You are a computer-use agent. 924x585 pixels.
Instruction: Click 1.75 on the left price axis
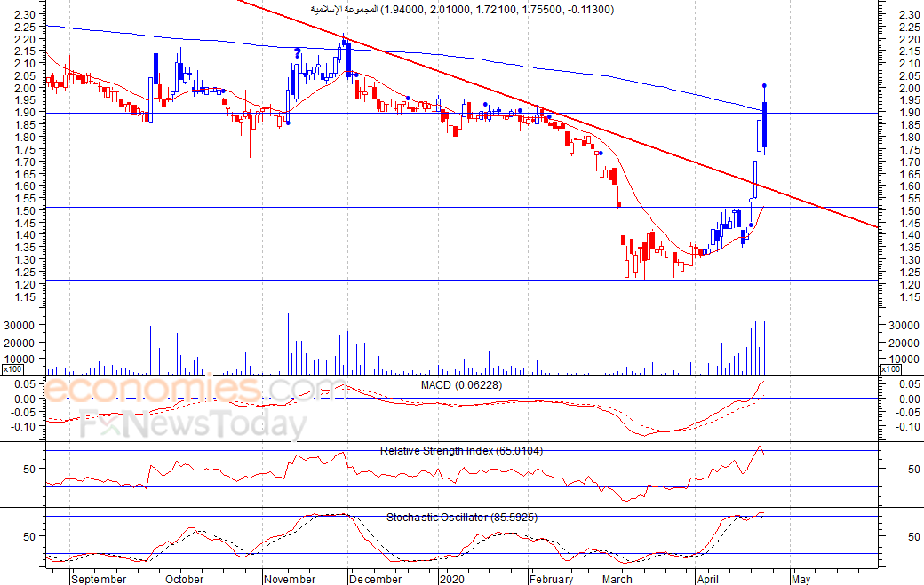click(24, 149)
